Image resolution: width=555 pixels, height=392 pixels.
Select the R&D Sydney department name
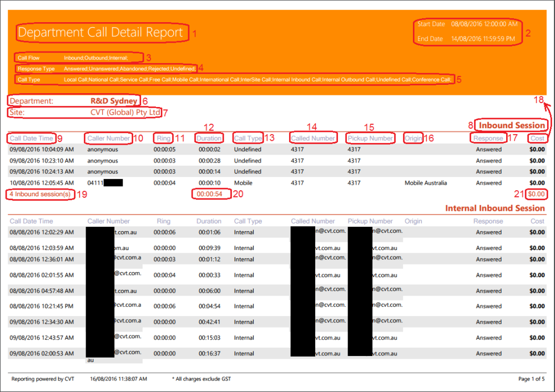[114, 101]
